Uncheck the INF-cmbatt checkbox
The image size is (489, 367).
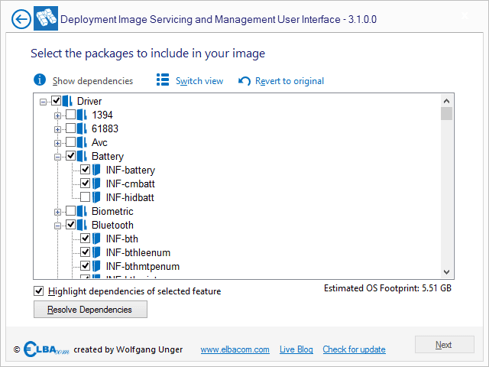(x=85, y=183)
